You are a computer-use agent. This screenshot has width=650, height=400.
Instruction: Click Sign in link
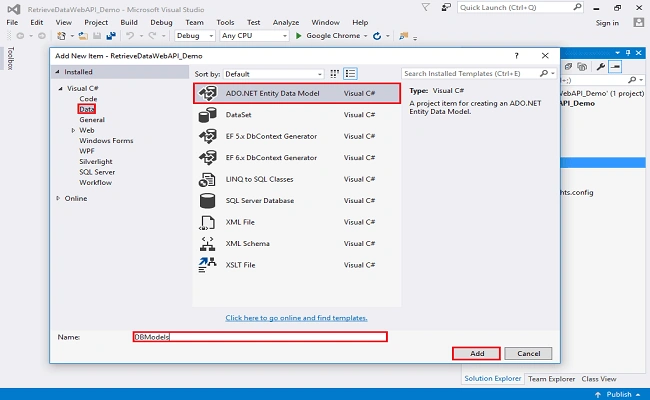tap(607, 23)
